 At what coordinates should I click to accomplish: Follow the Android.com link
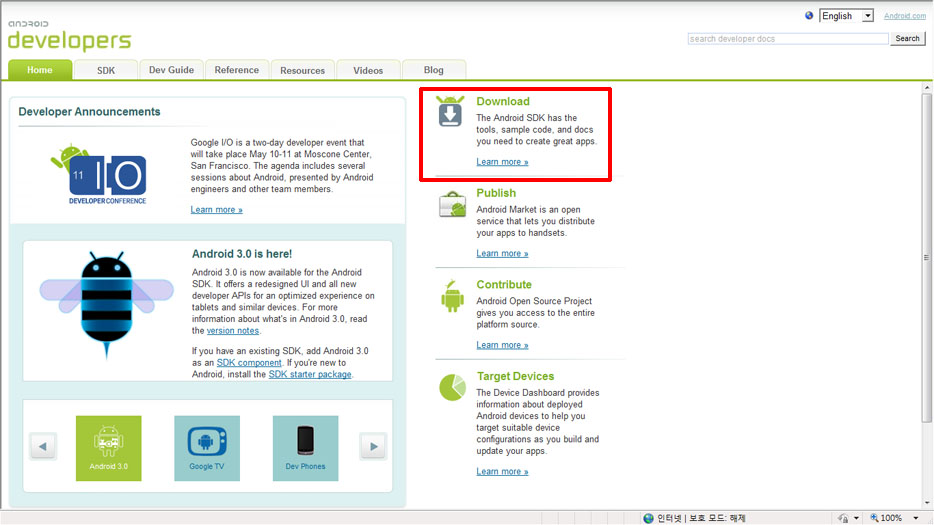905,16
